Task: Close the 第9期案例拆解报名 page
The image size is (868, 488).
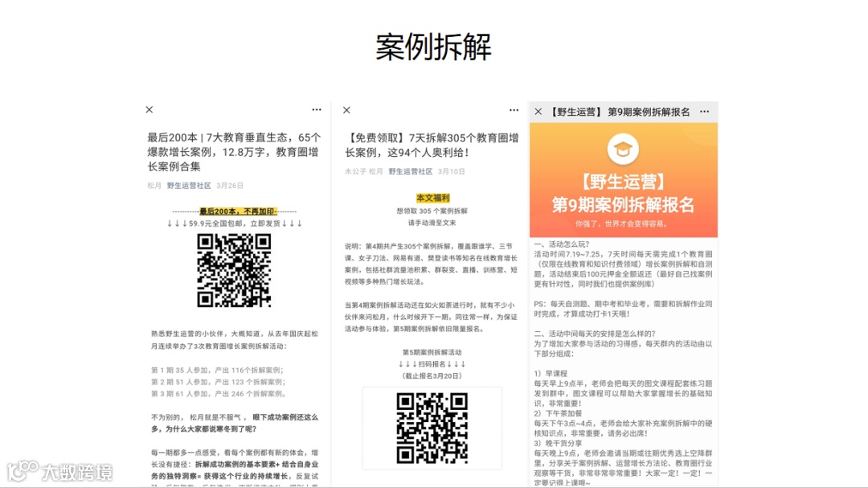Action: [x=538, y=112]
